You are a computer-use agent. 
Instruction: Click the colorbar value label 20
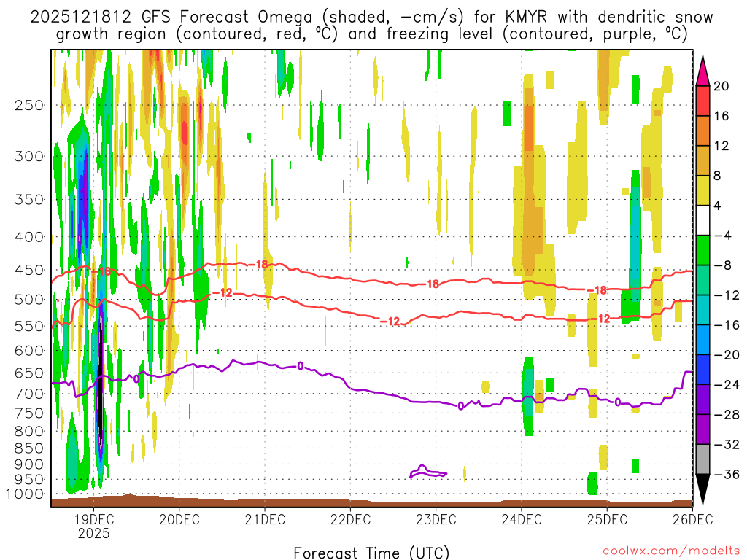(x=721, y=86)
